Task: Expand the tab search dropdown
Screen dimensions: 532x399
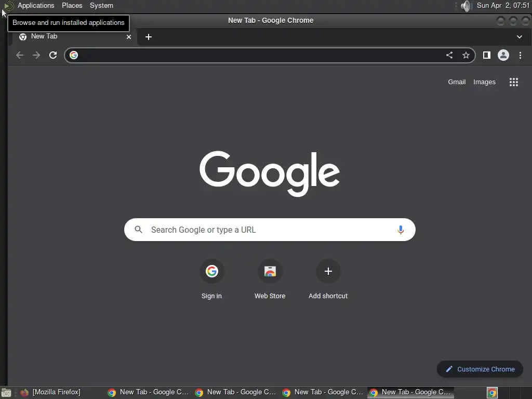Action: coord(520,37)
